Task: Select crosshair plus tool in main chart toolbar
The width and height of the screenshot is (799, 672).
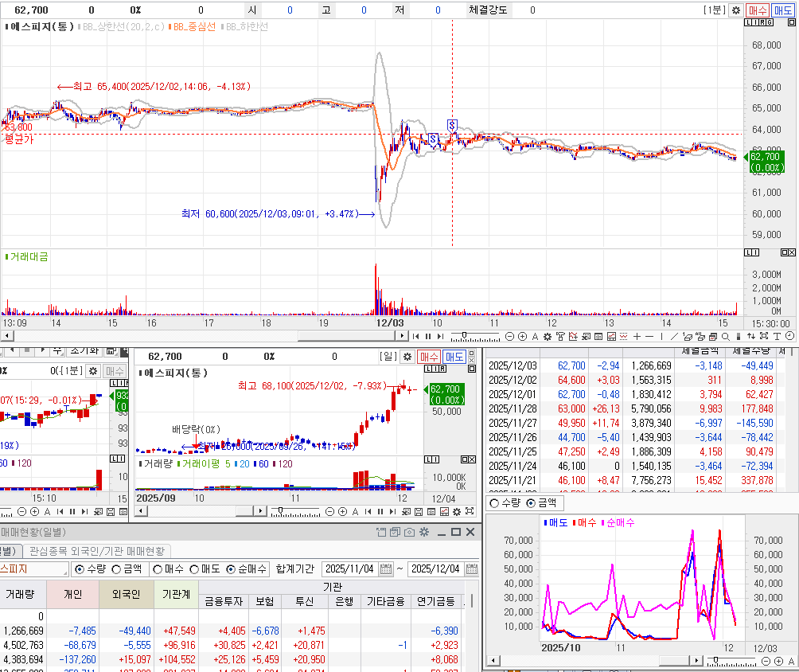Action: 637,337
